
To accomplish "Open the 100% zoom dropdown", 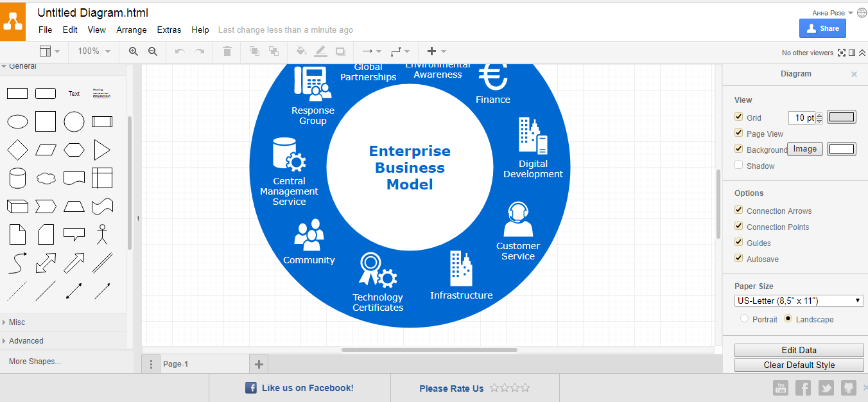I will tap(94, 51).
